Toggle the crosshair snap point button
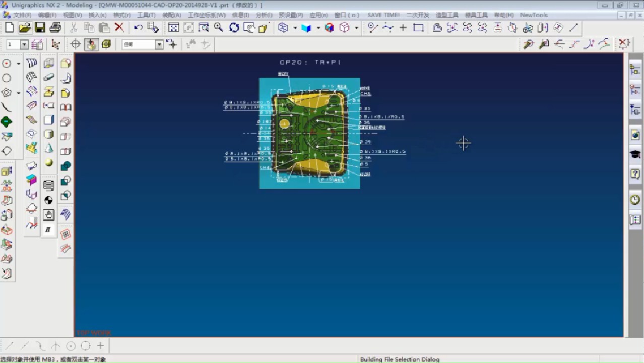644x363 pixels. pyautogui.click(x=76, y=44)
